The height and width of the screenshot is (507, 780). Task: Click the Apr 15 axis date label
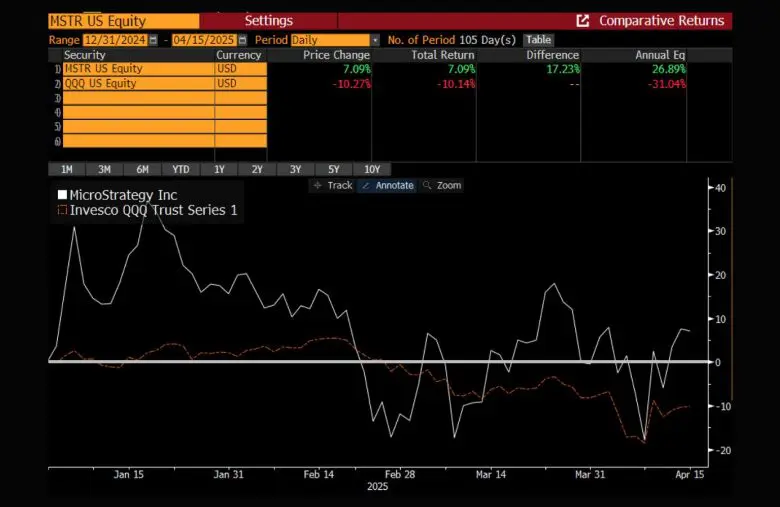[x=690, y=474]
